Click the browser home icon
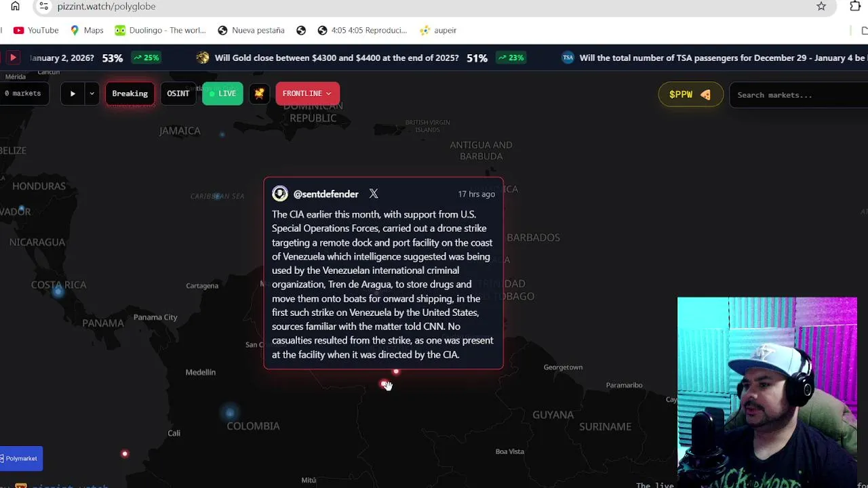Screen dimensions: 868x488 (x=15, y=6)
